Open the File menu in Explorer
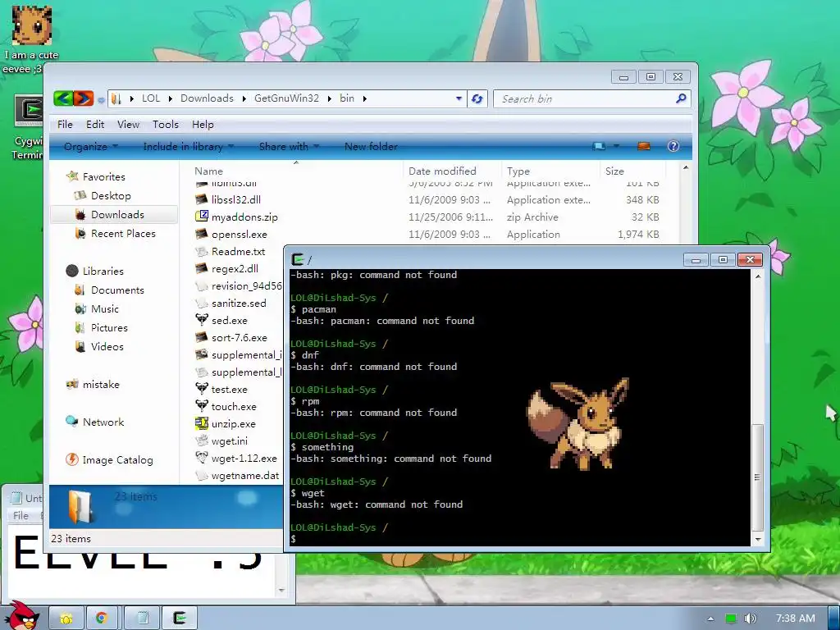This screenshot has height=630, width=840. (65, 125)
